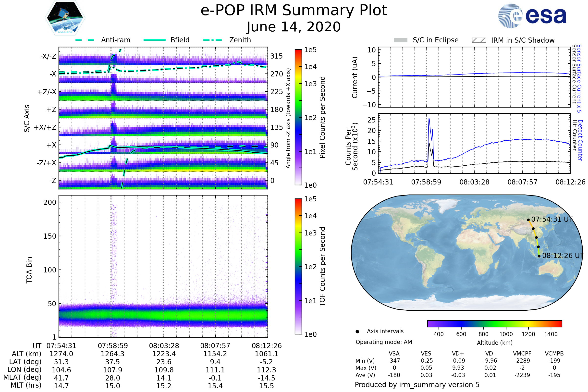Click the Altitude (km) color bar
The image size is (588, 392).
(494, 323)
